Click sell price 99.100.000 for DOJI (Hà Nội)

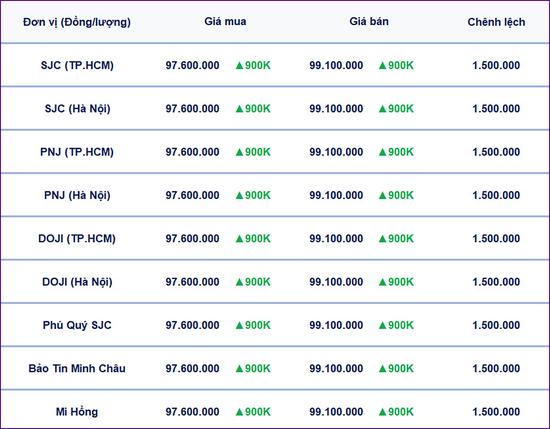pos(336,282)
